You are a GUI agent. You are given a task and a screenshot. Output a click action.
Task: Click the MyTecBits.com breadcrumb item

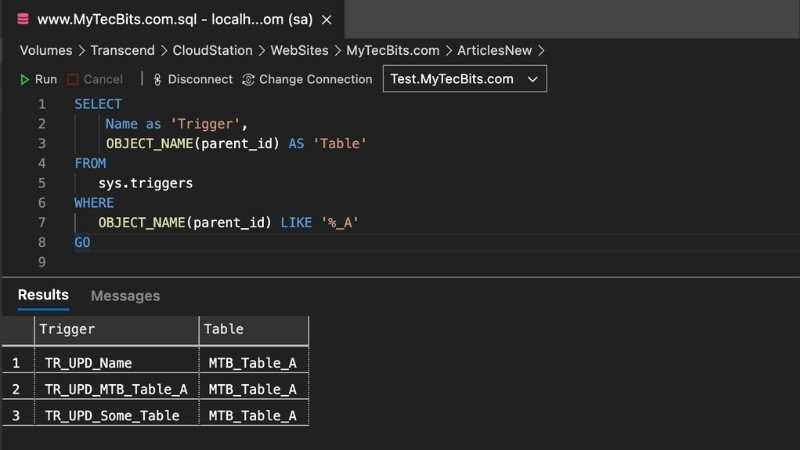(392, 50)
